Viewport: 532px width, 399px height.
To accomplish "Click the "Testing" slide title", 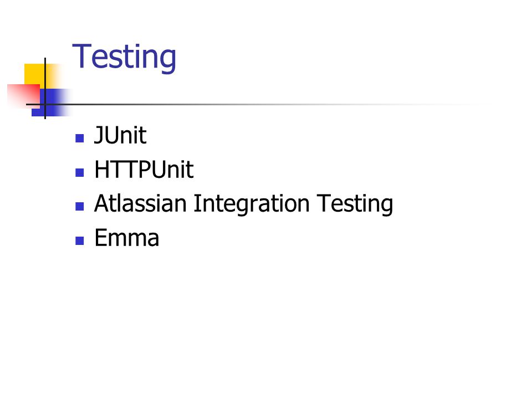I will (x=124, y=57).
